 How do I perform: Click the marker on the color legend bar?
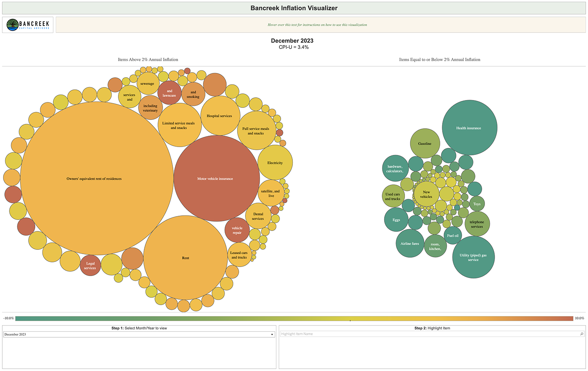tap(349, 320)
